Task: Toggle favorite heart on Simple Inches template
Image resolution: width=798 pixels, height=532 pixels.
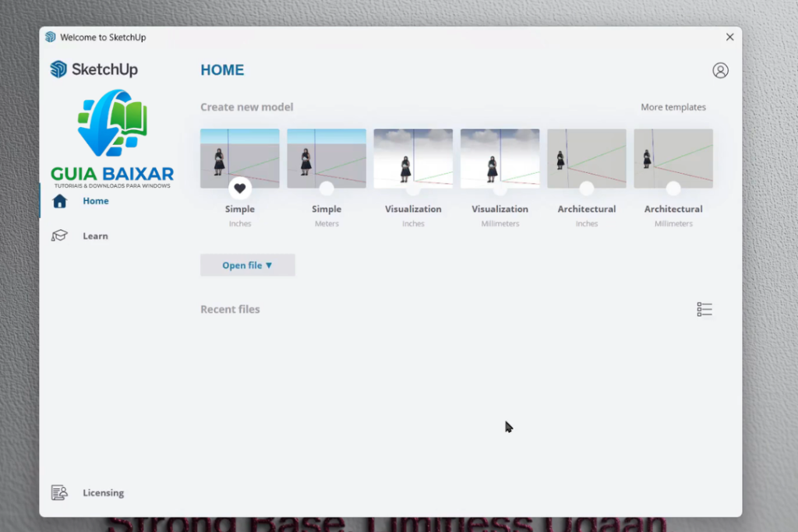Action: (x=240, y=188)
